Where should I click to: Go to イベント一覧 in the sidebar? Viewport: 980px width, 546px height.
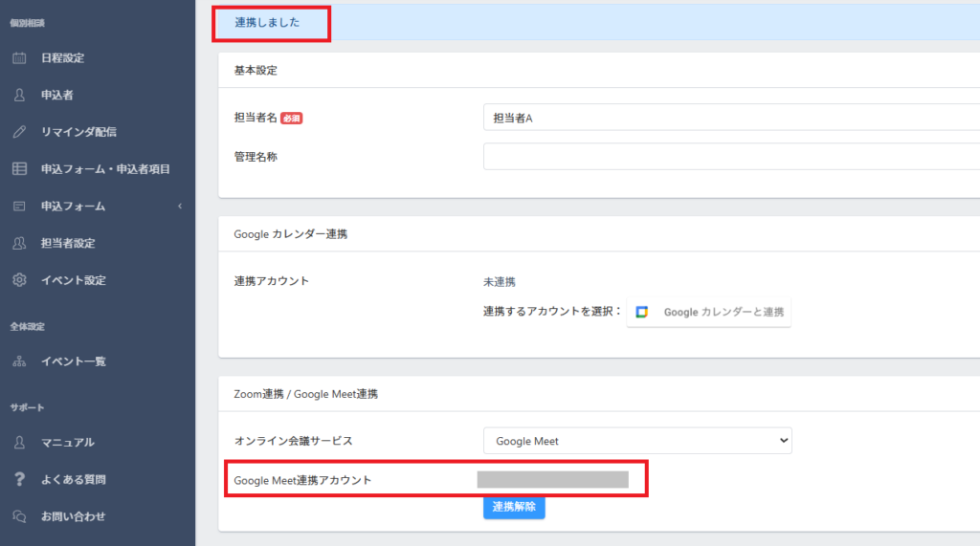[73, 361]
